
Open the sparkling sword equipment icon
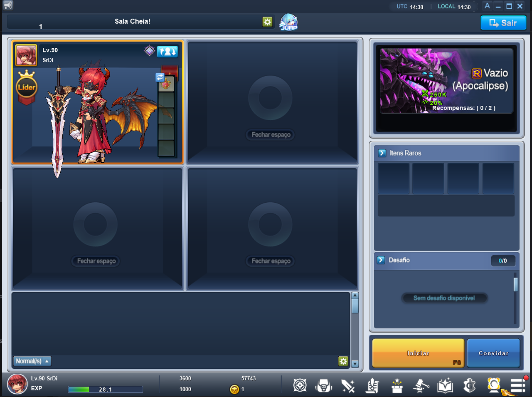[x=348, y=386]
